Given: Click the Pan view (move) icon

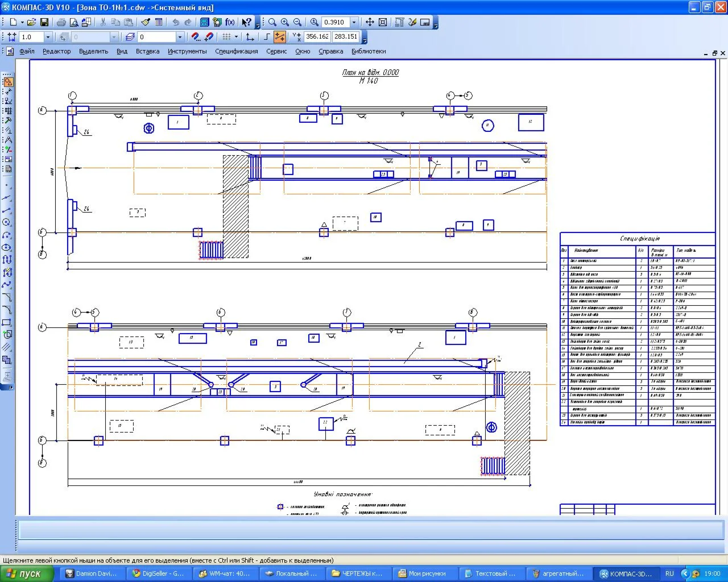Looking at the screenshot, I should tap(370, 22).
